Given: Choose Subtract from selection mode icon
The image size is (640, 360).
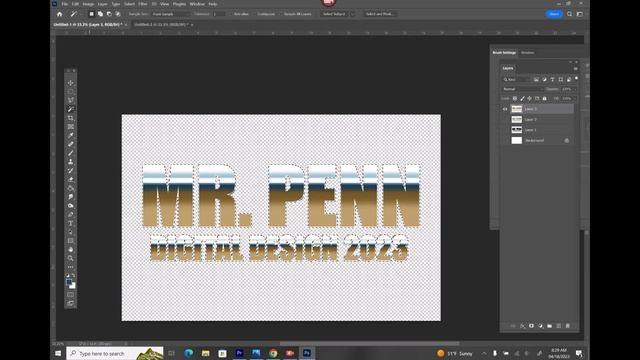Looking at the screenshot, I should click(109, 14).
